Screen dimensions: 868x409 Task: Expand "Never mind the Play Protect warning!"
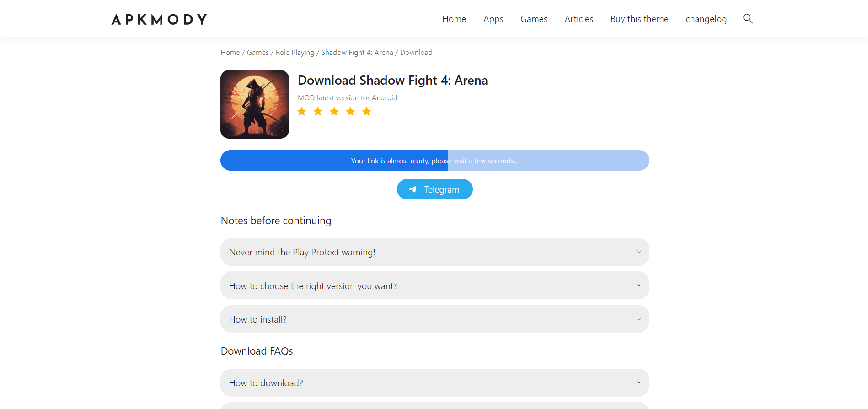pos(434,252)
